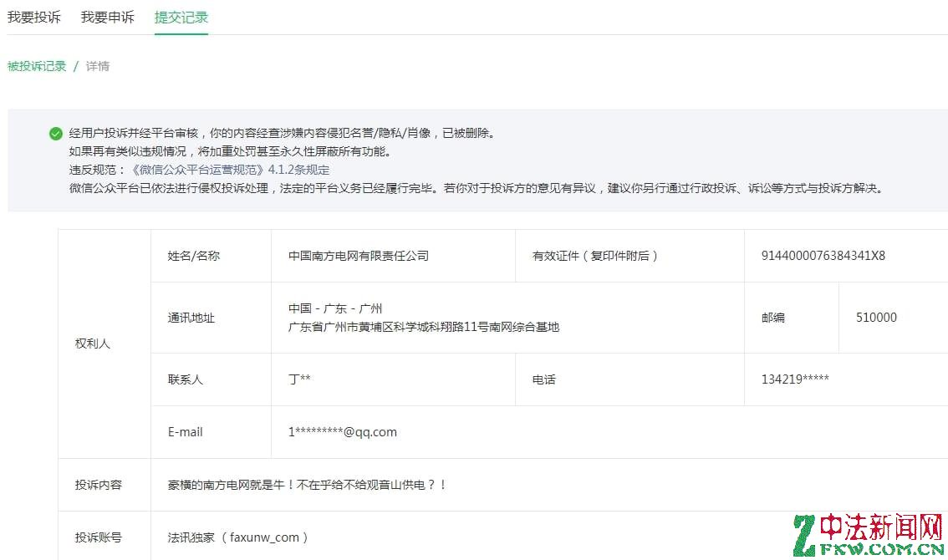Image resolution: width=948 pixels, height=560 pixels.
Task: Click the complained account 法讯独家 faxunw_com
Action: [x=238, y=537]
